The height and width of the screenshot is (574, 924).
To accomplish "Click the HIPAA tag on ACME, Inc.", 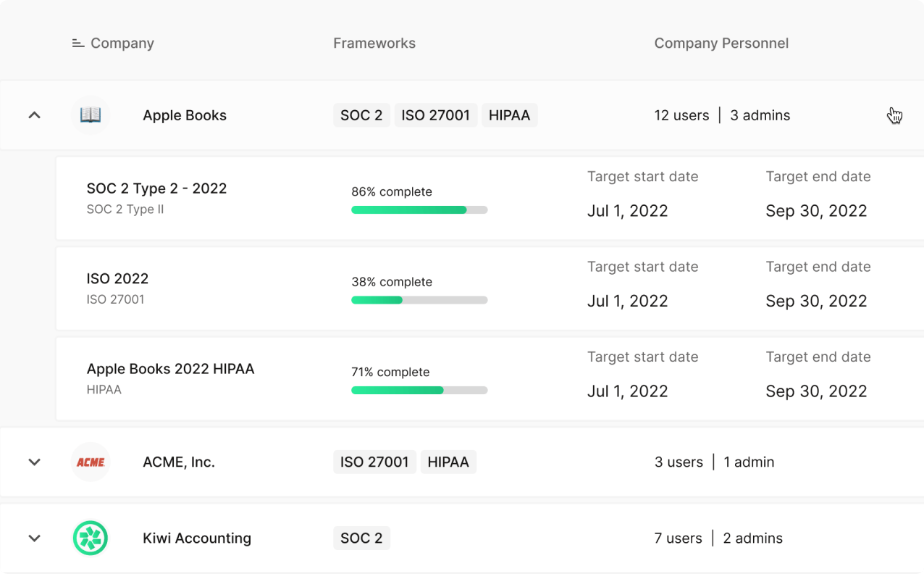I will click(x=448, y=462).
